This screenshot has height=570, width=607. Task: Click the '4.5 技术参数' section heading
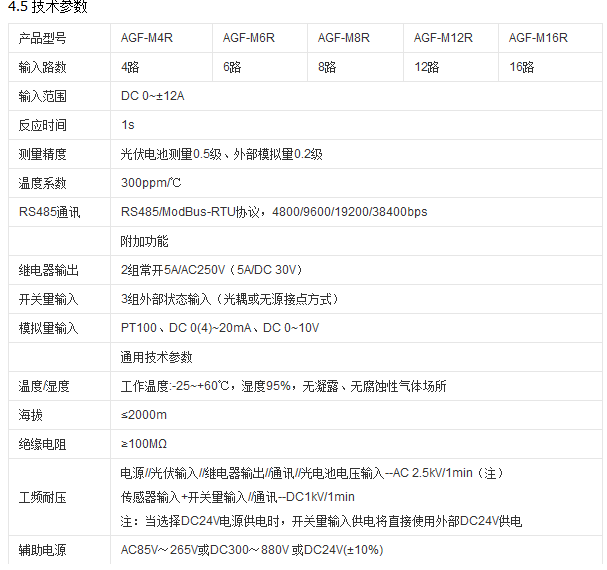(48, 8)
